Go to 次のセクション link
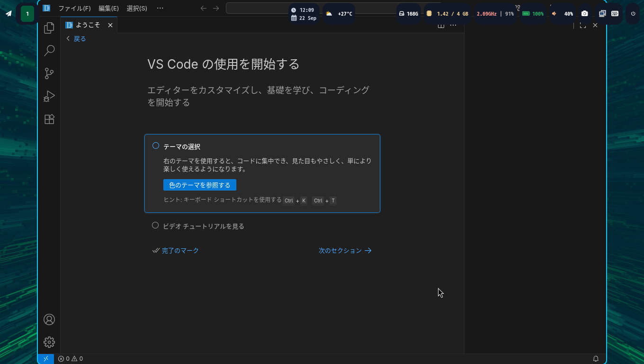The height and width of the screenshot is (364, 644). (x=345, y=250)
